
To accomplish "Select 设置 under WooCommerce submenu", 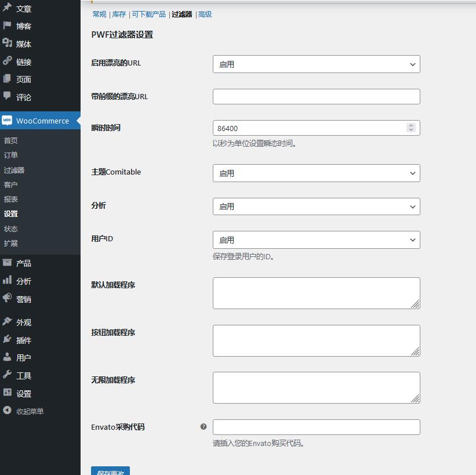I will (10, 214).
